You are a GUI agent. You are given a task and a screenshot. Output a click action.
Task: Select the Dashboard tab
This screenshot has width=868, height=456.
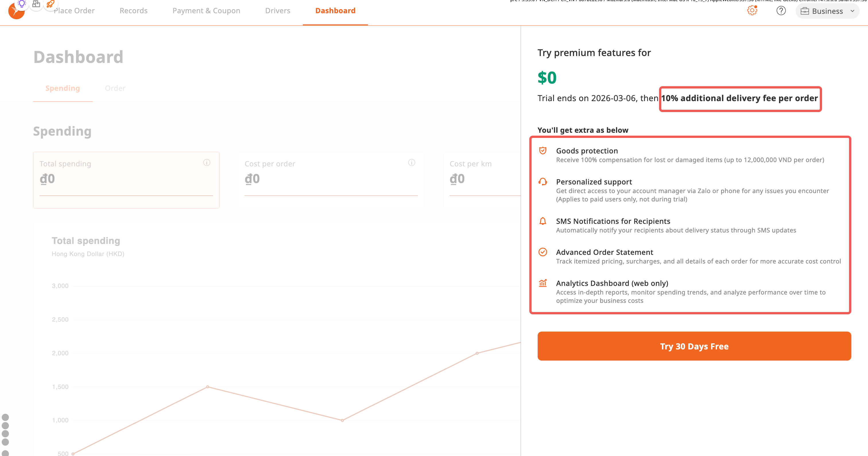(x=335, y=11)
